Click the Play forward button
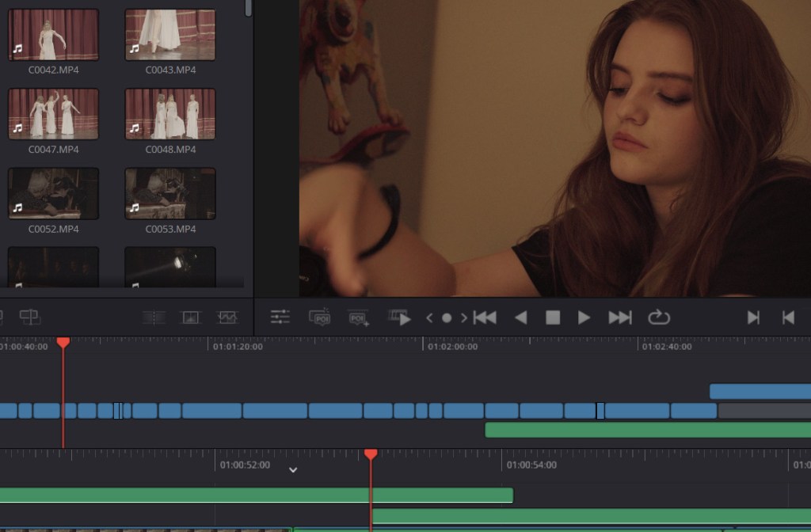811x532 pixels. (584, 317)
